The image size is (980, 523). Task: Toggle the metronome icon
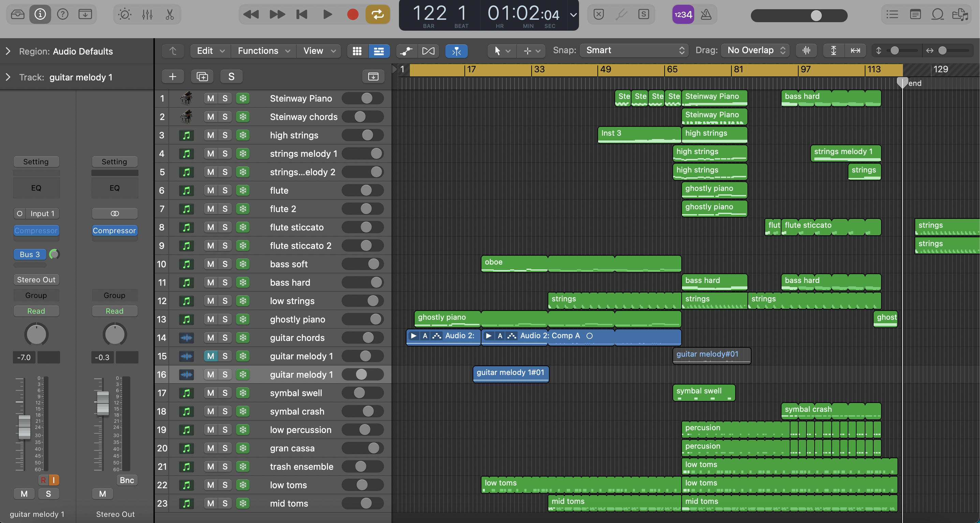click(706, 14)
